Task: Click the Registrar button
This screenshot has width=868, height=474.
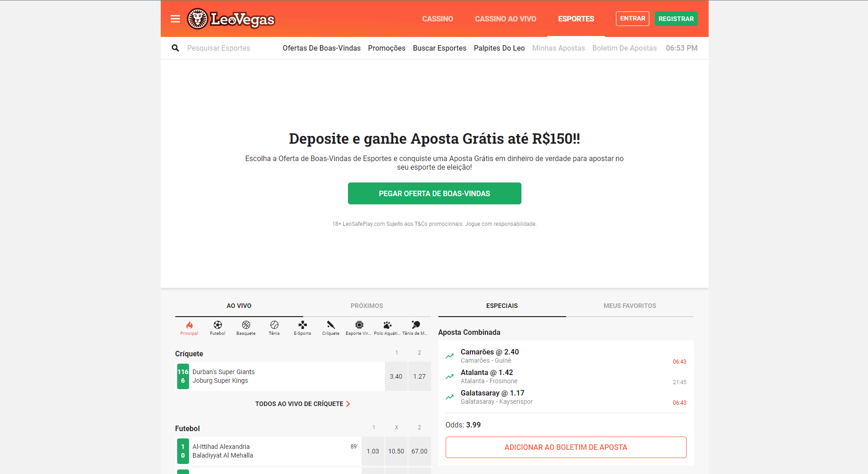Action: pos(676,19)
